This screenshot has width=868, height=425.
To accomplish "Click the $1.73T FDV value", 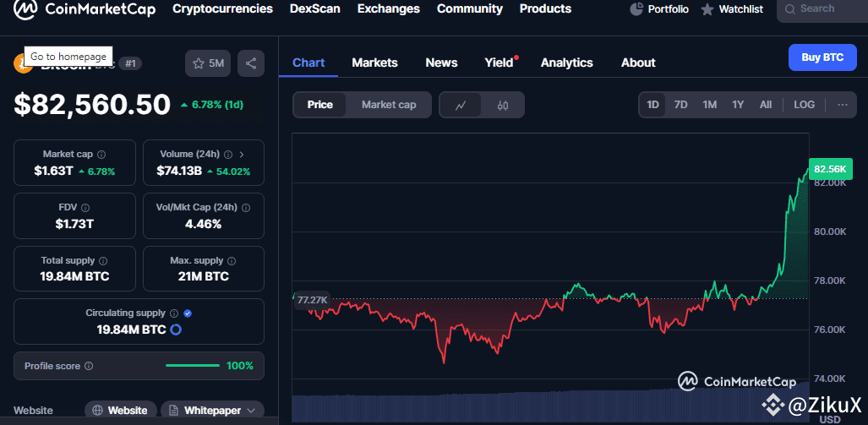I will point(74,224).
